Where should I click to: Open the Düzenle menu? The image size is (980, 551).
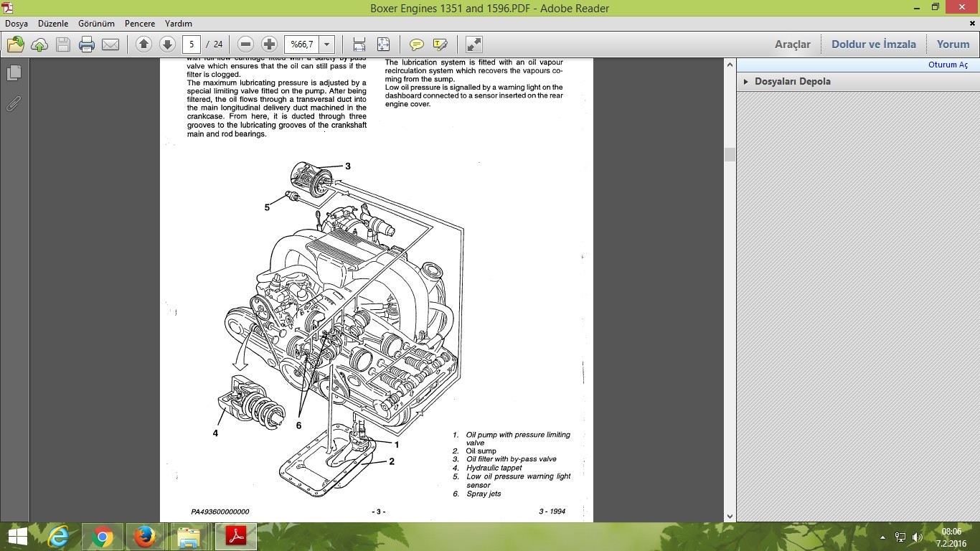[x=53, y=24]
